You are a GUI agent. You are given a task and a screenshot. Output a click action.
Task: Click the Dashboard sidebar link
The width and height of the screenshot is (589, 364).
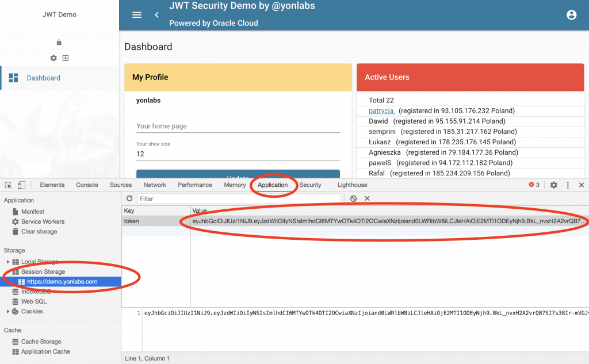pyautogui.click(x=43, y=78)
